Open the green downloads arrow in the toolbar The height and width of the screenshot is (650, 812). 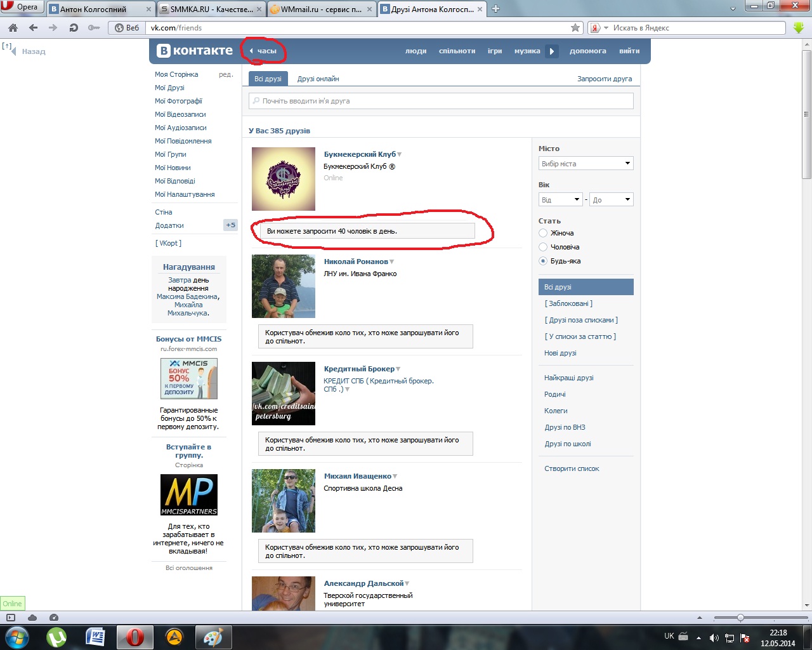tap(799, 28)
